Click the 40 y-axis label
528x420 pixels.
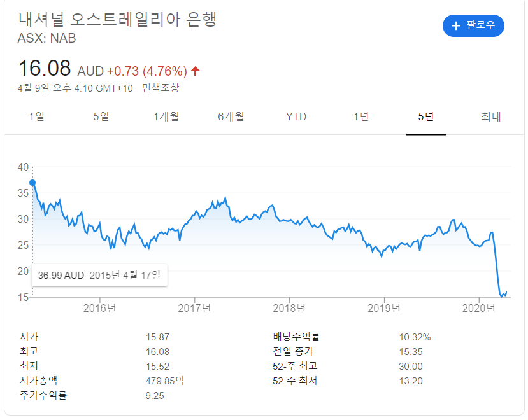(23, 167)
